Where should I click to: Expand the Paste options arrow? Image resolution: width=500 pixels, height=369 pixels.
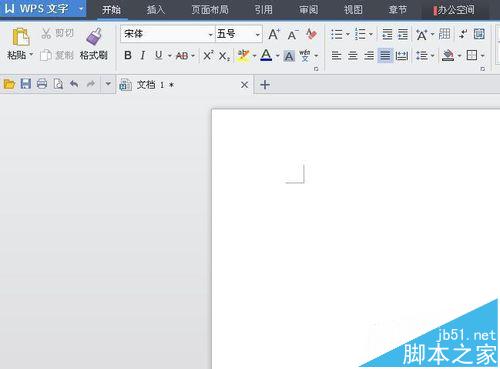pos(31,54)
